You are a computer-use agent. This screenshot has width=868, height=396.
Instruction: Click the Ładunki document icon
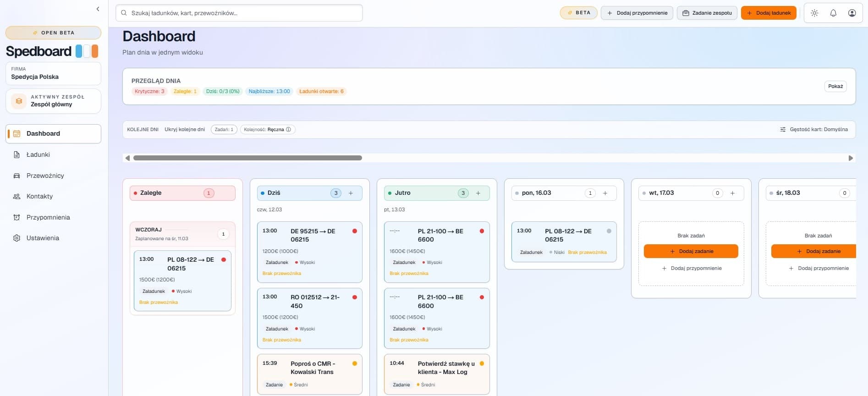(17, 154)
